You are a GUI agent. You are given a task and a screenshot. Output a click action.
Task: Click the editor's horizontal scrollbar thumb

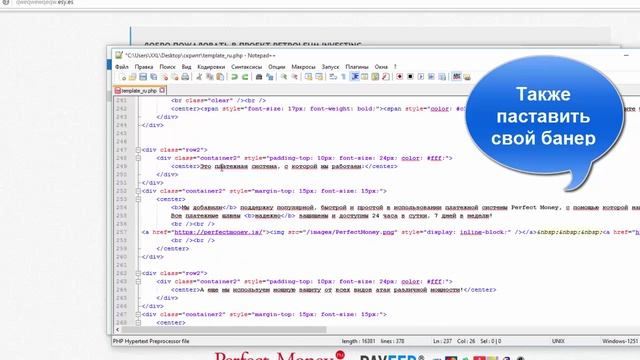224,329
